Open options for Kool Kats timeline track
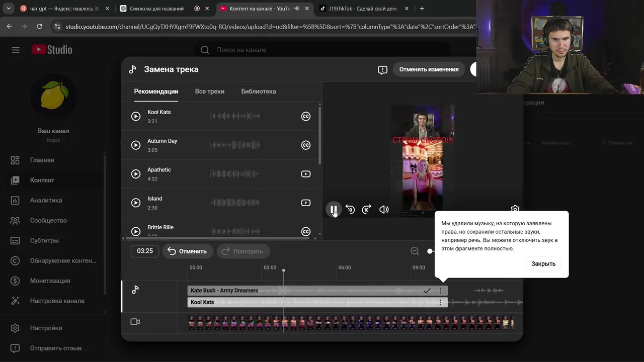 click(440, 302)
